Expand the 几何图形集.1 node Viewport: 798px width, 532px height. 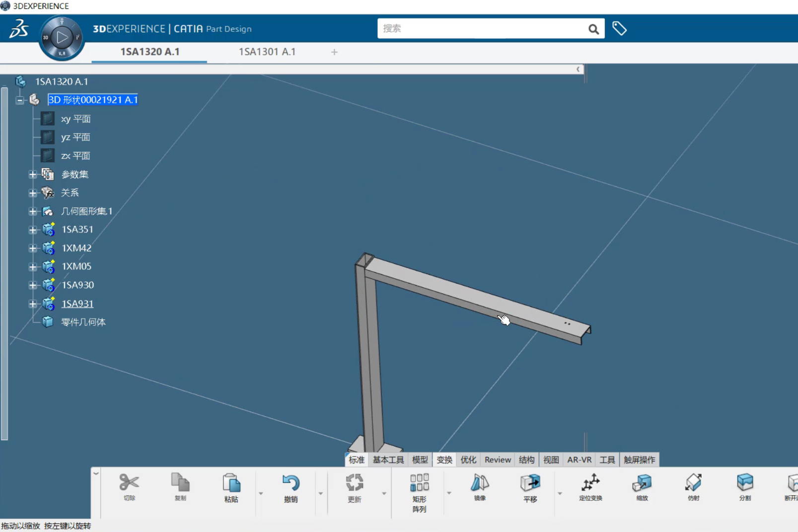tap(33, 212)
